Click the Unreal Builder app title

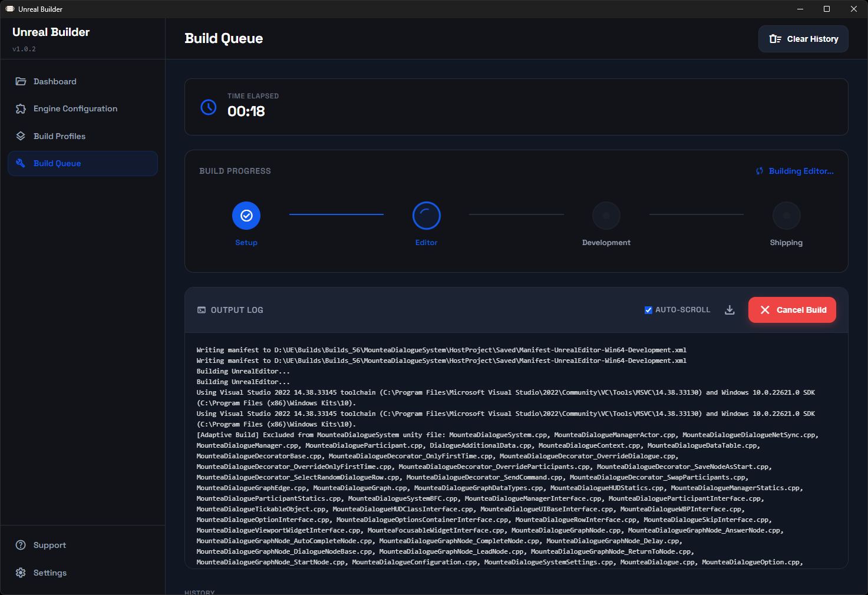click(51, 32)
